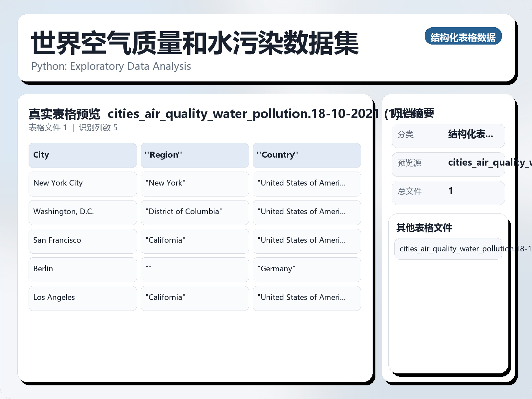The width and height of the screenshot is (532, 399).
Task: Click the empty region cell beside Berlin
Action: [195, 269]
